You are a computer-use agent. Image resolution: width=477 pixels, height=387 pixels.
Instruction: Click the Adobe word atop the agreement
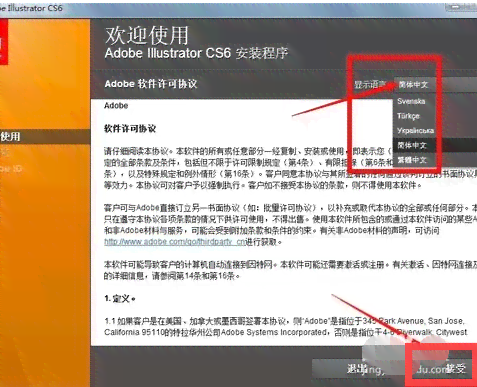116,106
